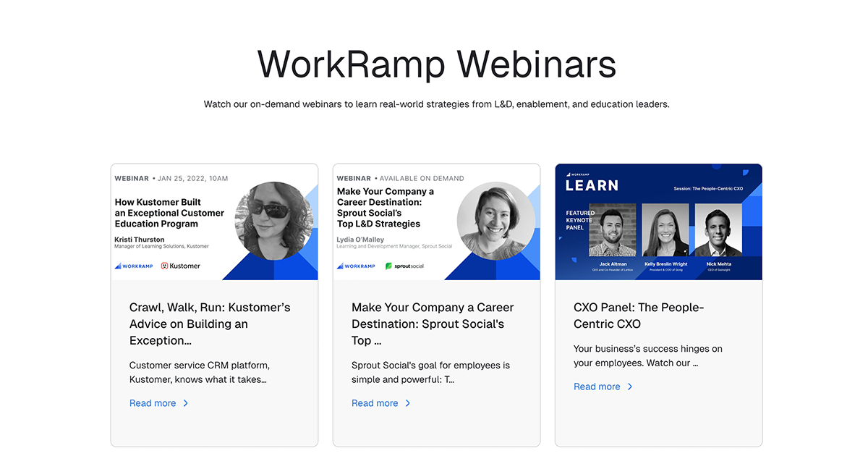Screen dimensions: 868x456
Task: Open the Make Your Company a Career Destination title
Action: click(432, 324)
